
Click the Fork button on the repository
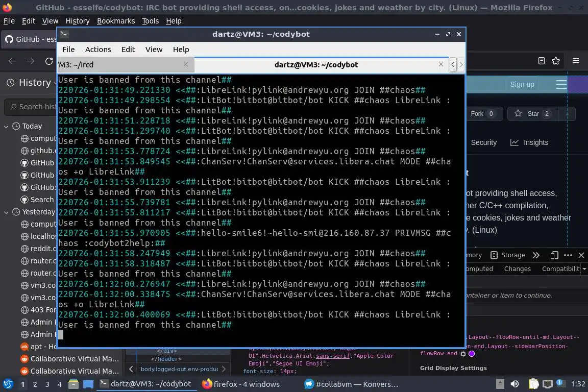(x=483, y=114)
